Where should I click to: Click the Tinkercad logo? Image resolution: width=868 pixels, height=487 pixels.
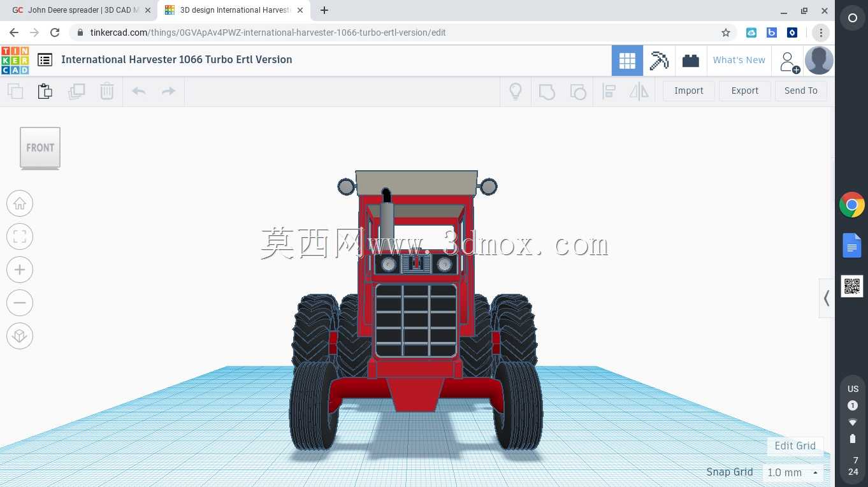pyautogui.click(x=15, y=60)
